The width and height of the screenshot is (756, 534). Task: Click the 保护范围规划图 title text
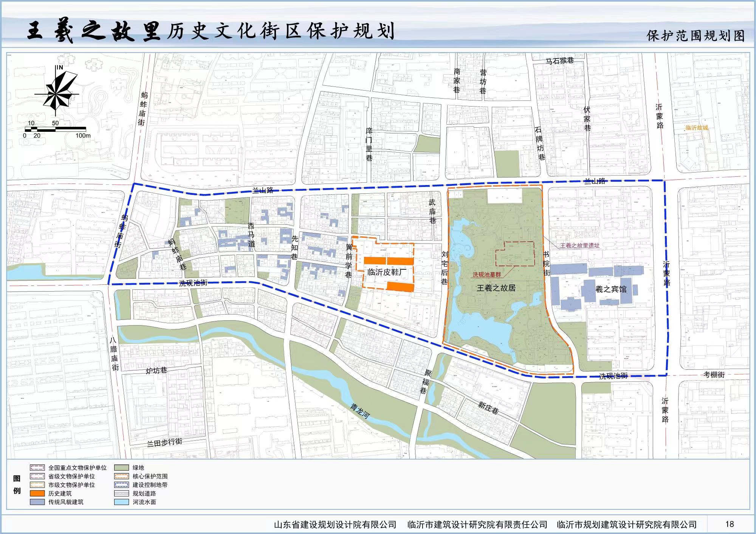click(696, 36)
